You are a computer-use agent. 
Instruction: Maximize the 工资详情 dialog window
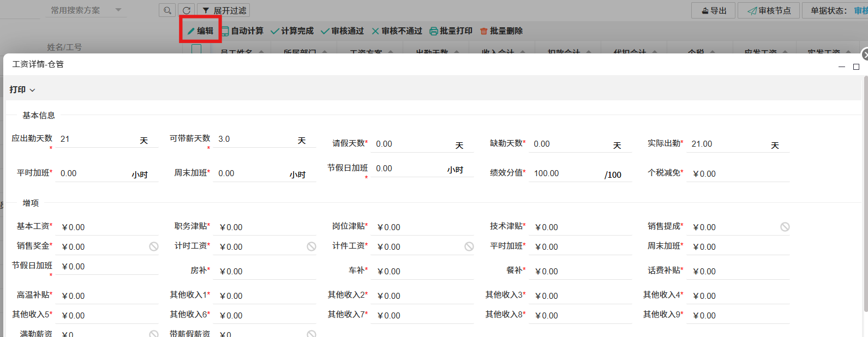pos(856,67)
